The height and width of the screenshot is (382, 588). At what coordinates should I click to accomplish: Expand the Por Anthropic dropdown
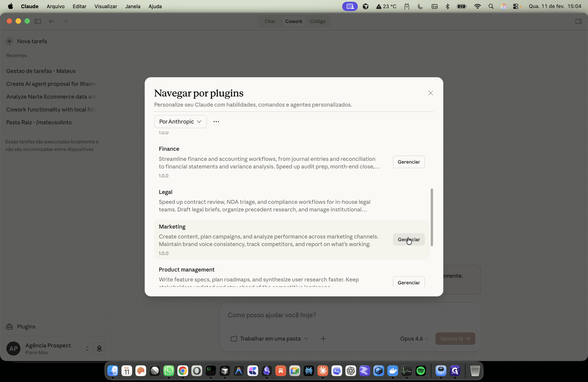coord(180,122)
